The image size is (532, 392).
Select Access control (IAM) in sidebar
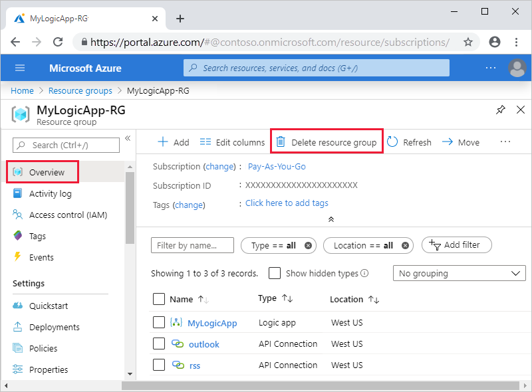pyautogui.click(x=63, y=215)
